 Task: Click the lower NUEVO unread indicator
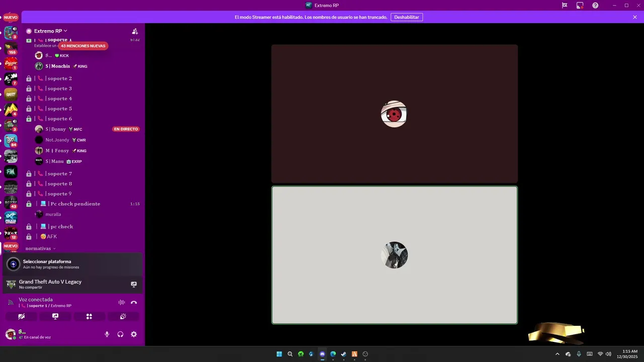click(x=11, y=246)
